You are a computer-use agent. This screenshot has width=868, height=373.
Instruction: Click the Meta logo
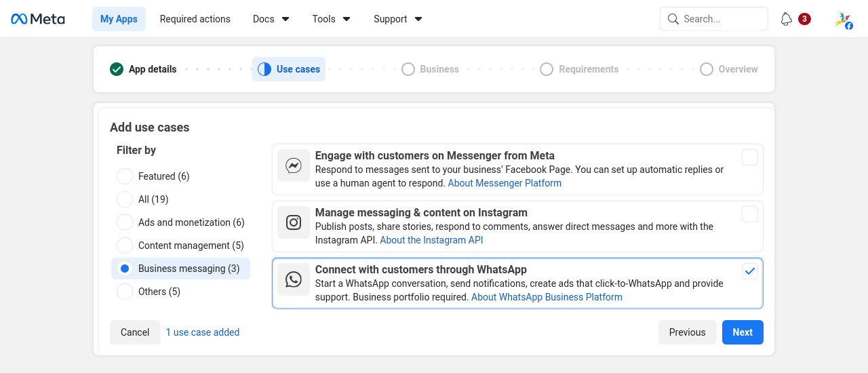(38, 19)
